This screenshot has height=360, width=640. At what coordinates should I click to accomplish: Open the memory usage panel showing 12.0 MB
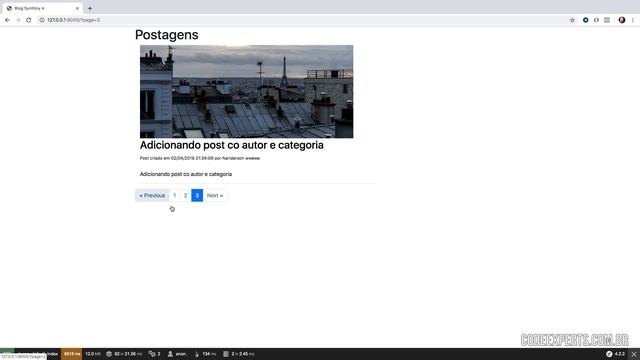[x=93, y=354]
